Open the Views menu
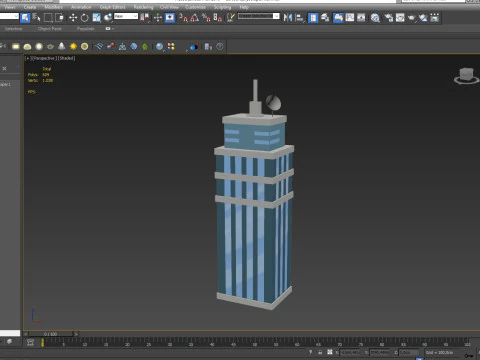The image size is (480, 360). [x=9, y=7]
